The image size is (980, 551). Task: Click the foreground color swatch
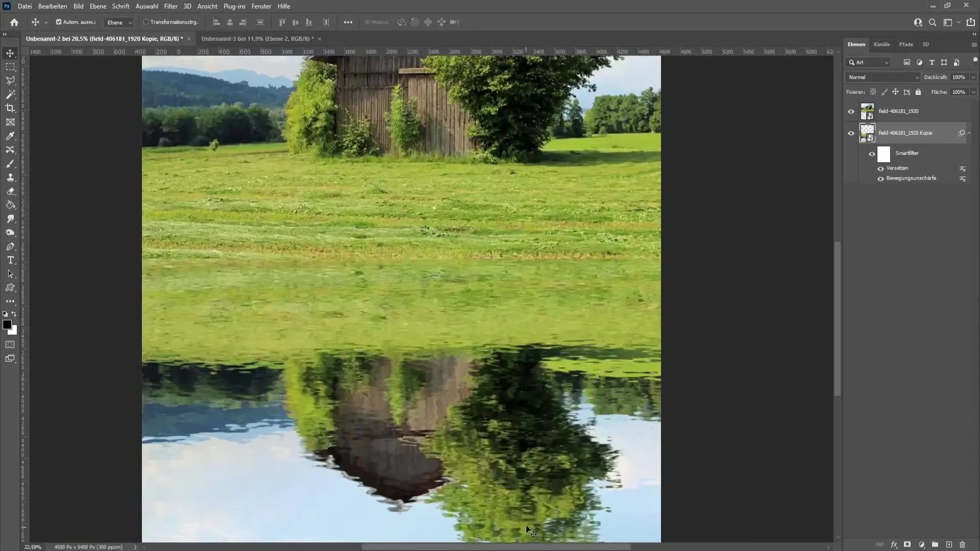point(8,324)
